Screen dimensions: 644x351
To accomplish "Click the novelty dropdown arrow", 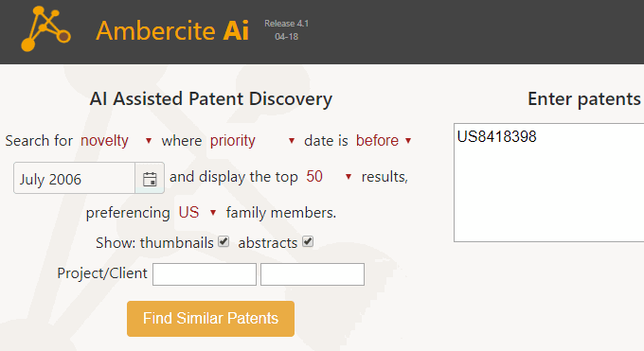I will pos(149,141).
